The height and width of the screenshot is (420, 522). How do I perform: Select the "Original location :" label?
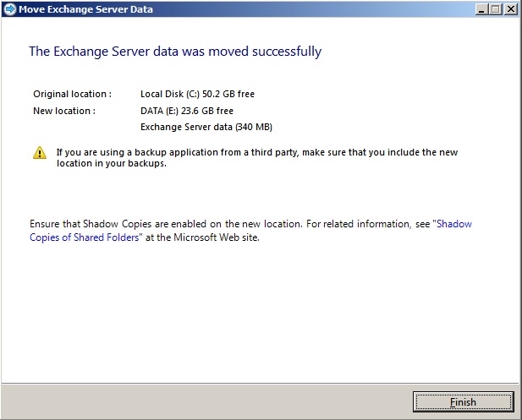(x=72, y=94)
